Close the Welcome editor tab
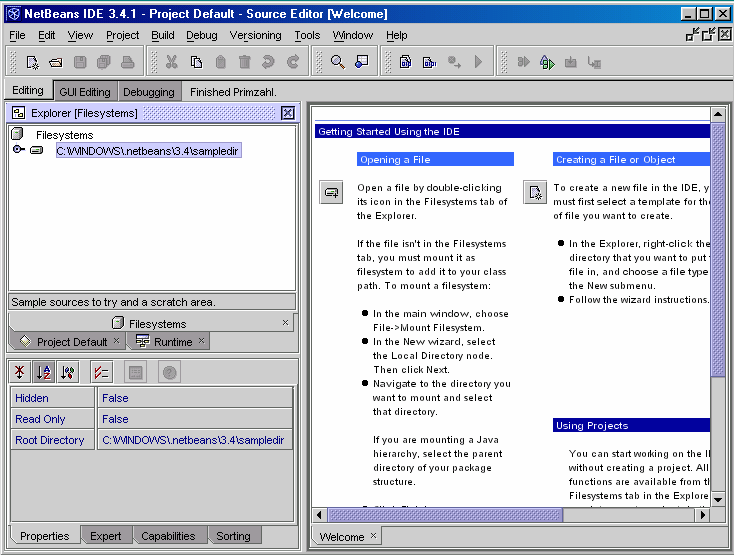 [373, 535]
